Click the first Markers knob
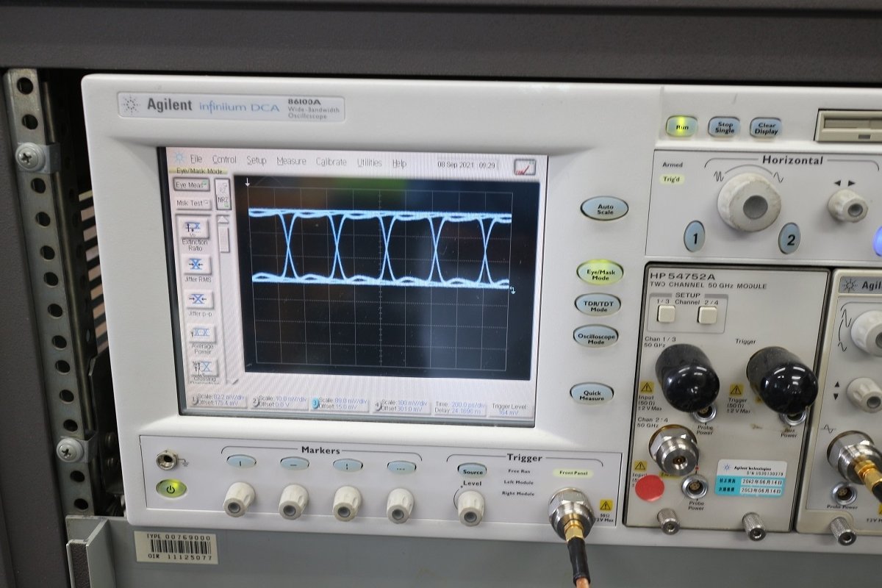This screenshot has height=588, width=882. [x=239, y=499]
